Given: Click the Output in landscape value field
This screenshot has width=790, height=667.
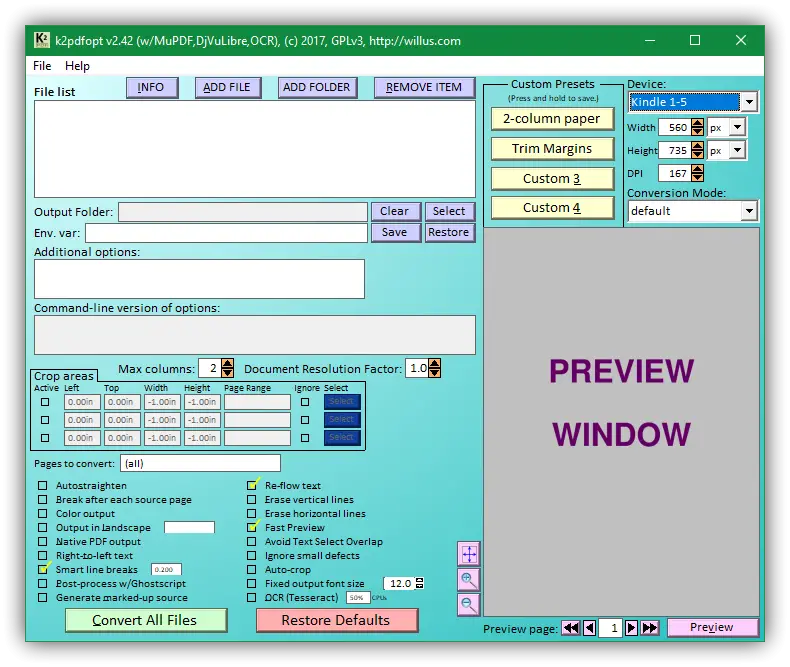Looking at the screenshot, I should pos(189,527).
